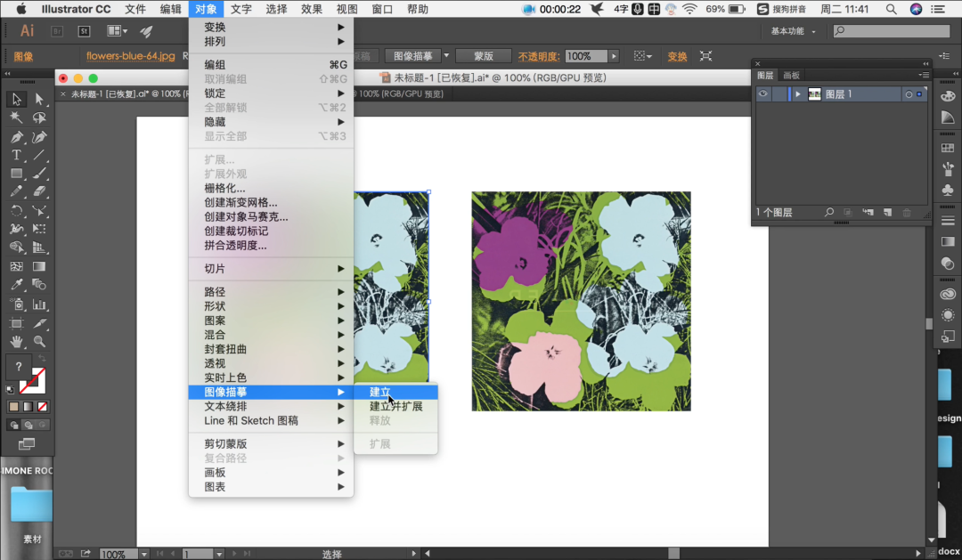
Task: Select the Eyedropper tool
Action: (17, 285)
